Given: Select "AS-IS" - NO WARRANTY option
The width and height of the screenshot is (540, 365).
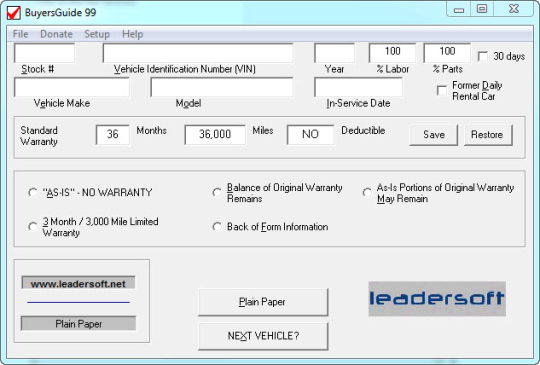Looking at the screenshot, I should click(33, 192).
